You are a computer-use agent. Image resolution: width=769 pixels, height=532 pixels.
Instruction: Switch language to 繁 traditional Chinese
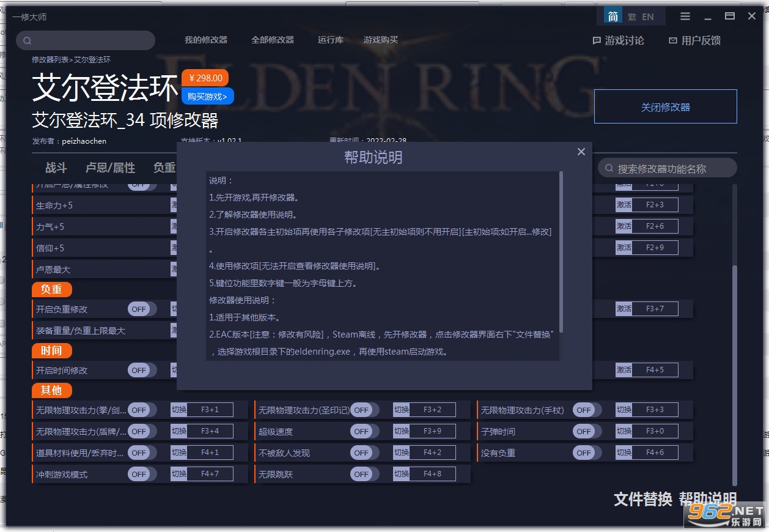pyautogui.click(x=632, y=17)
